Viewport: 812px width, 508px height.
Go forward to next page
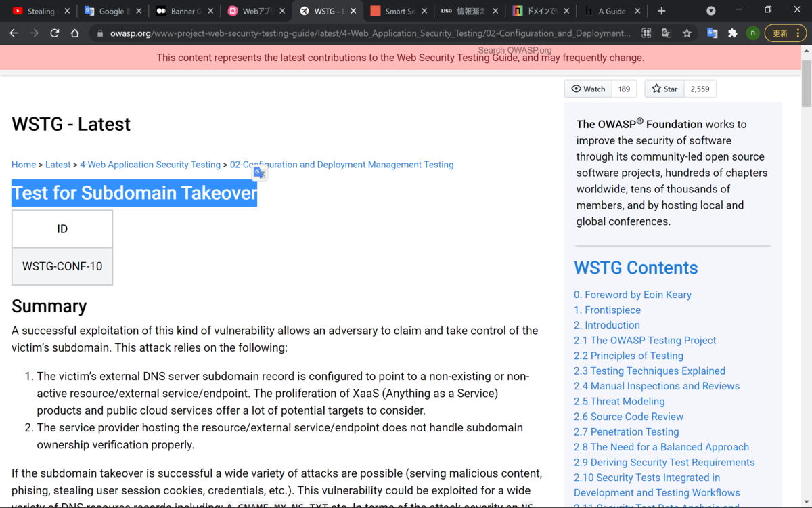click(35, 33)
